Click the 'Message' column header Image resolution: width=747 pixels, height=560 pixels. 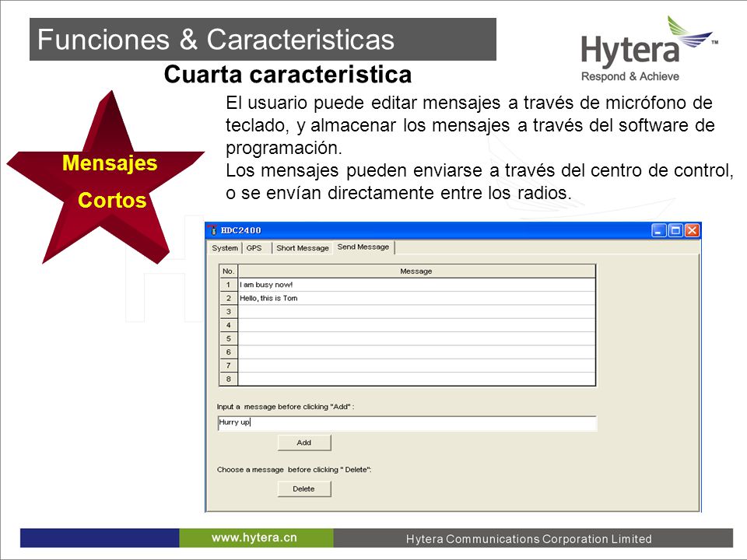[416, 271]
